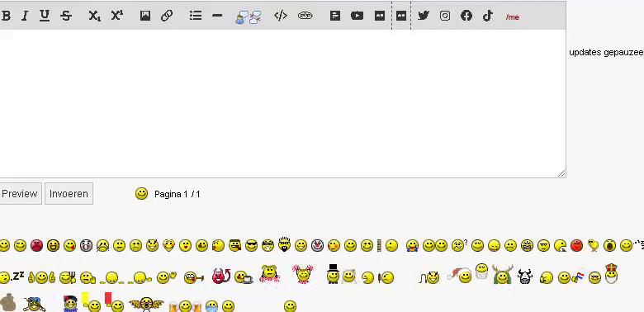Click the Invoeren submit button
Viewport: 644px width, 312px height.
(69, 193)
